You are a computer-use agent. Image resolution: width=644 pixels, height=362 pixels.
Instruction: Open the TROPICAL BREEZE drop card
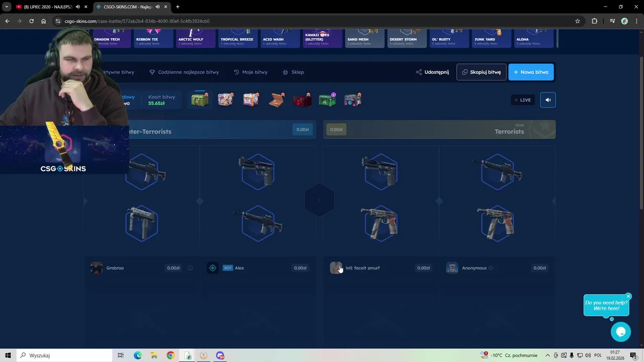(x=238, y=39)
